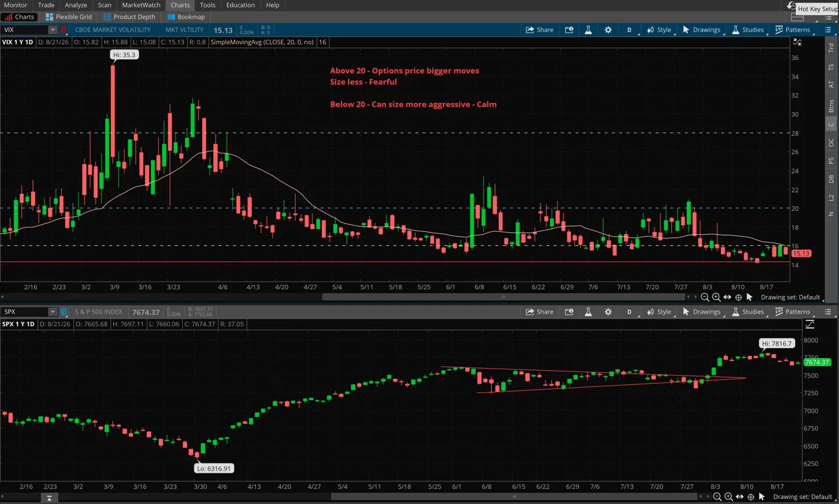Screen dimensions: 839x504
Task: Click into the VIX symbol input field
Action: coord(25,29)
